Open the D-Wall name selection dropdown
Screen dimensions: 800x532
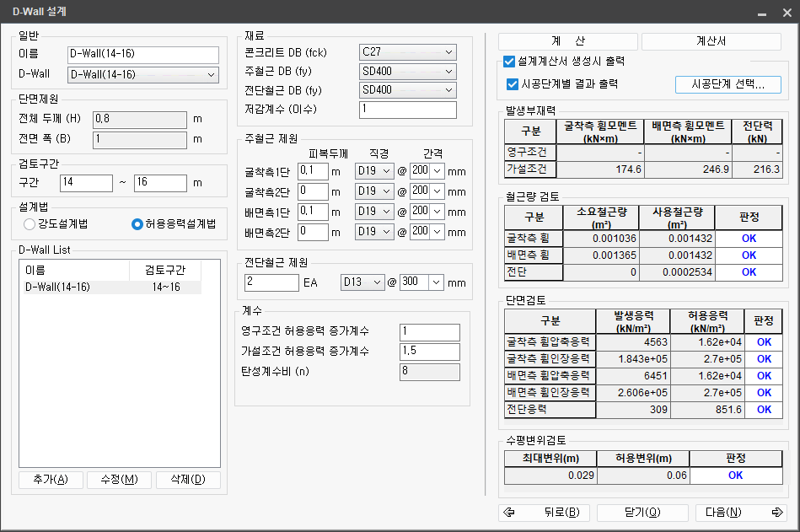click(142, 75)
